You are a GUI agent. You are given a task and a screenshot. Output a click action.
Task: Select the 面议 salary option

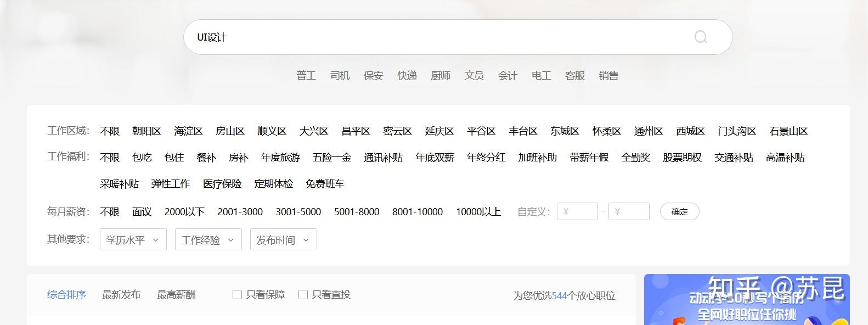142,212
